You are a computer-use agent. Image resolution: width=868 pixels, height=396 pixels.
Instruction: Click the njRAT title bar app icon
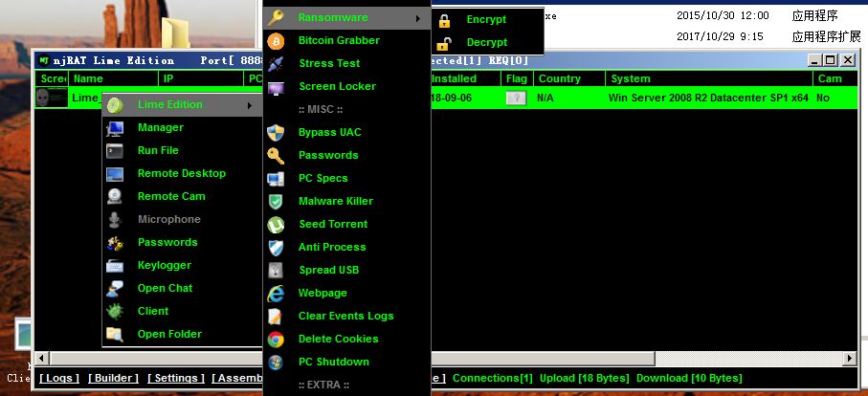(x=44, y=60)
